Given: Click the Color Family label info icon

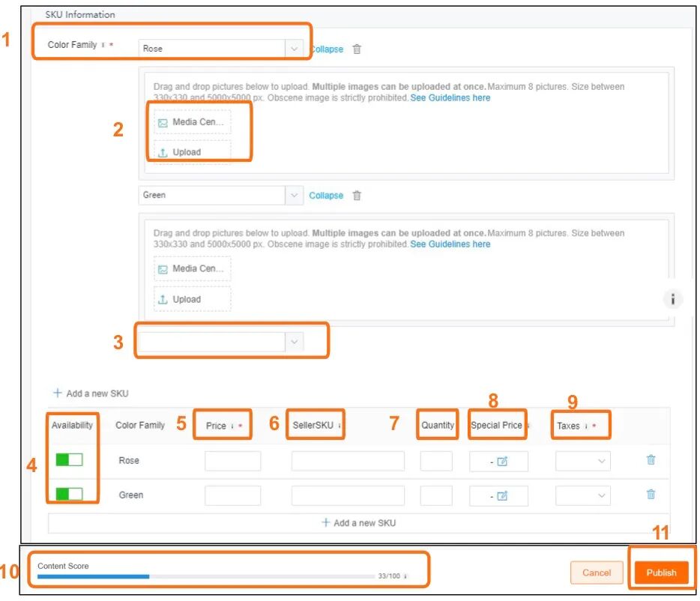Looking at the screenshot, I should point(103,45).
